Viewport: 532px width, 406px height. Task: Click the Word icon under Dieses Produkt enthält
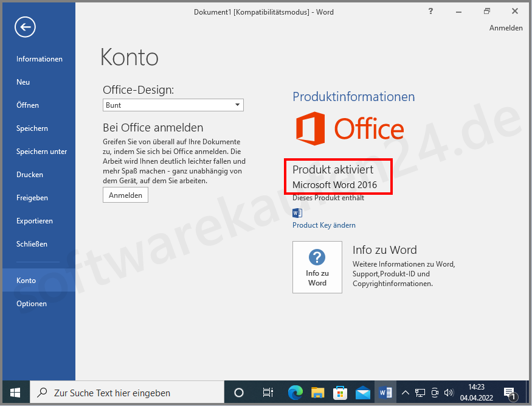pos(297,213)
